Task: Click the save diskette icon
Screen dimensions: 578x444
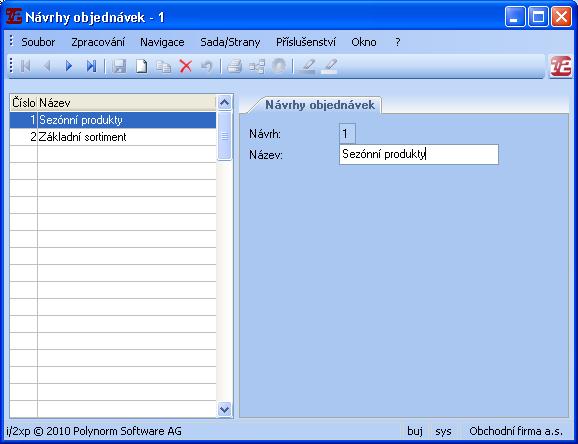Action: [119, 66]
